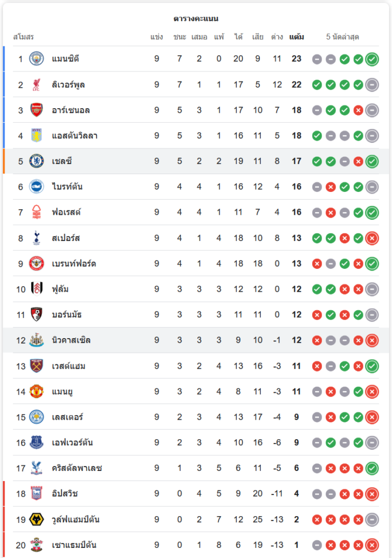Click the Manchester City club crest

[x=36, y=59]
